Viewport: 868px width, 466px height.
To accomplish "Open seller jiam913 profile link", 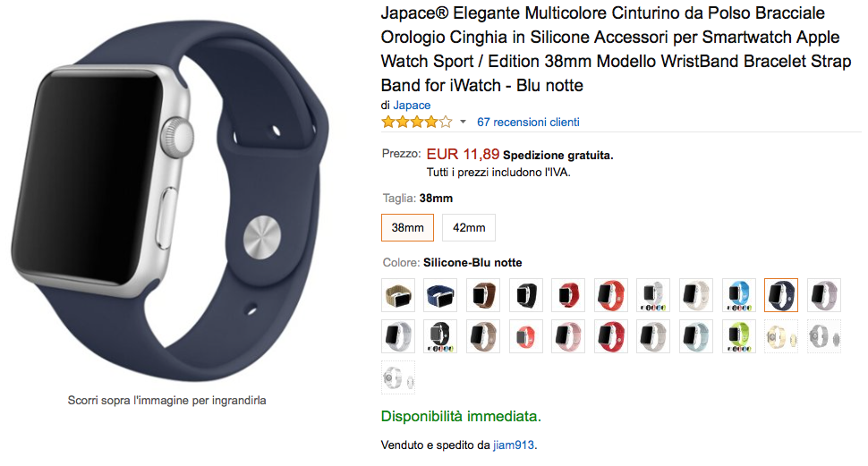I will (514, 445).
